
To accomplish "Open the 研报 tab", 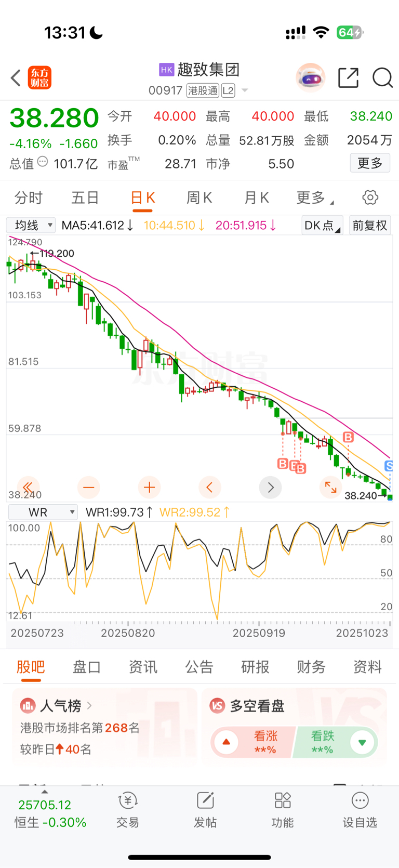I will pos(255,667).
